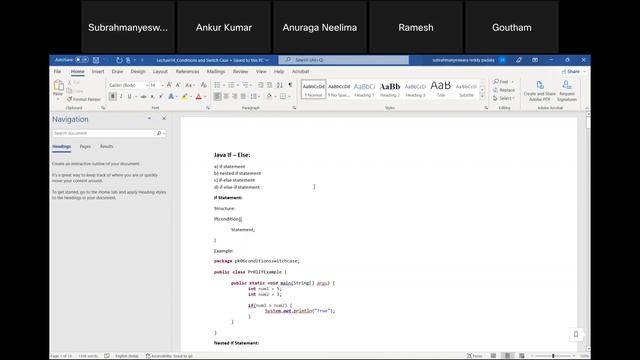Open the References tab

click(187, 71)
